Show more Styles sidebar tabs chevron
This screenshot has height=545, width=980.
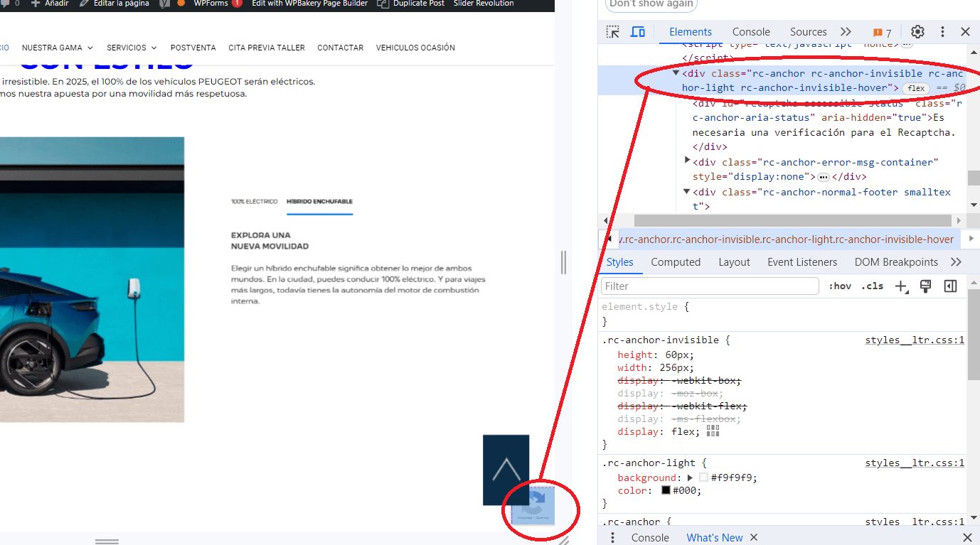tap(956, 262)
